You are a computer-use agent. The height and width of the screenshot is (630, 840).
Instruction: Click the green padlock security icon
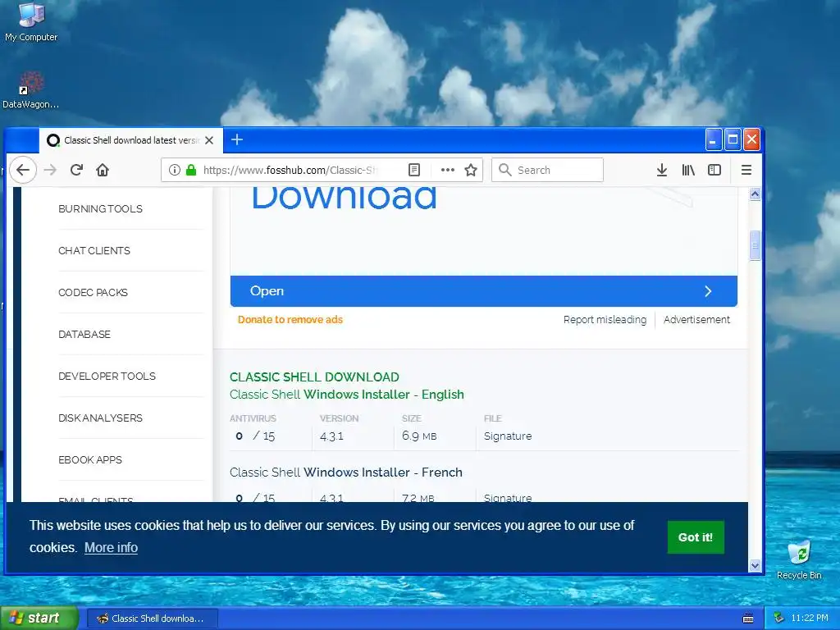point(190,170)
